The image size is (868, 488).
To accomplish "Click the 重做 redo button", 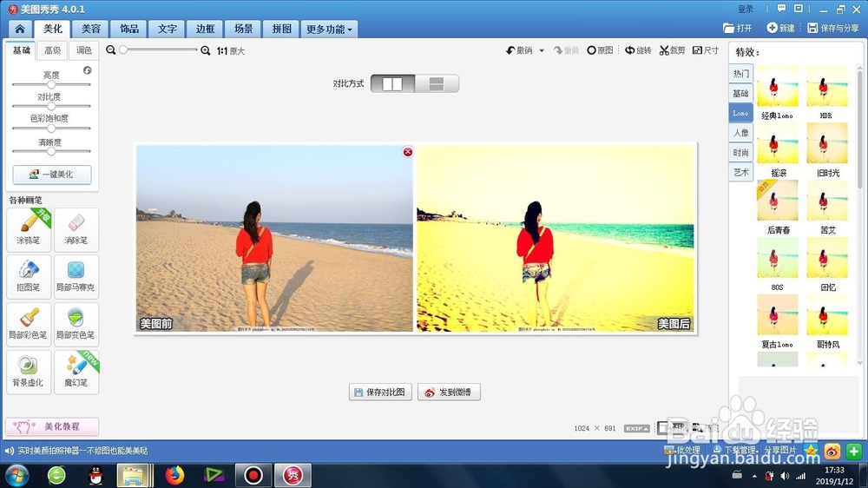I will [x=566, y=50].
